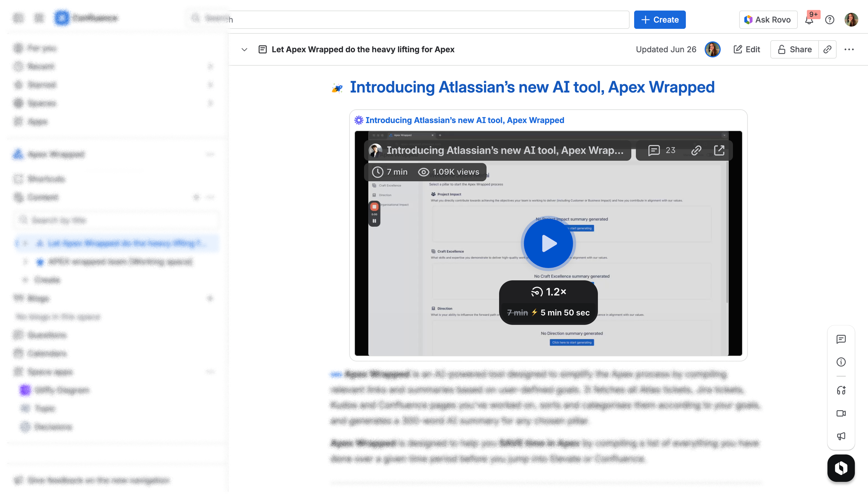Click the video camera icon in the right rail

841,413
